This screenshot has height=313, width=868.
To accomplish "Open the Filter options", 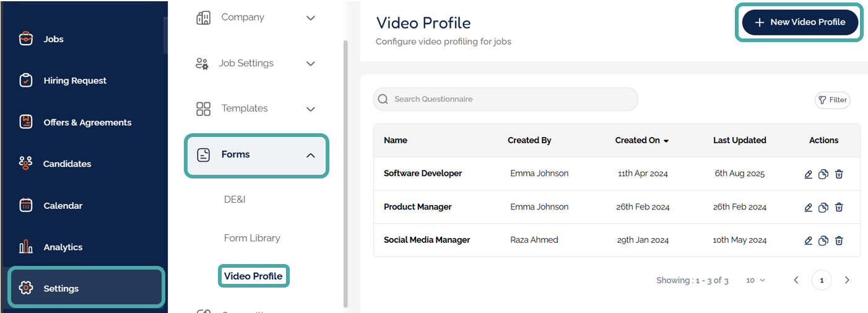I will (832, 100).
